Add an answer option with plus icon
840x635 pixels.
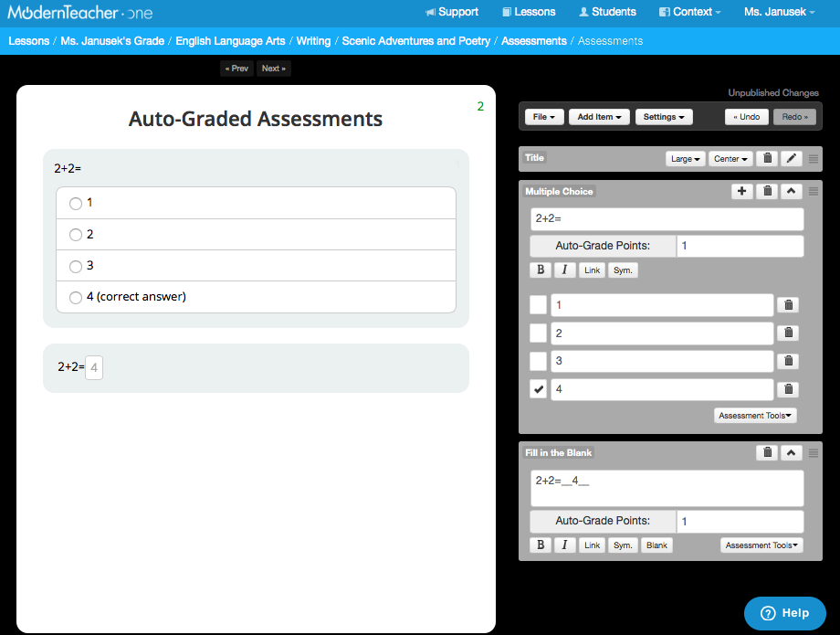741,192
